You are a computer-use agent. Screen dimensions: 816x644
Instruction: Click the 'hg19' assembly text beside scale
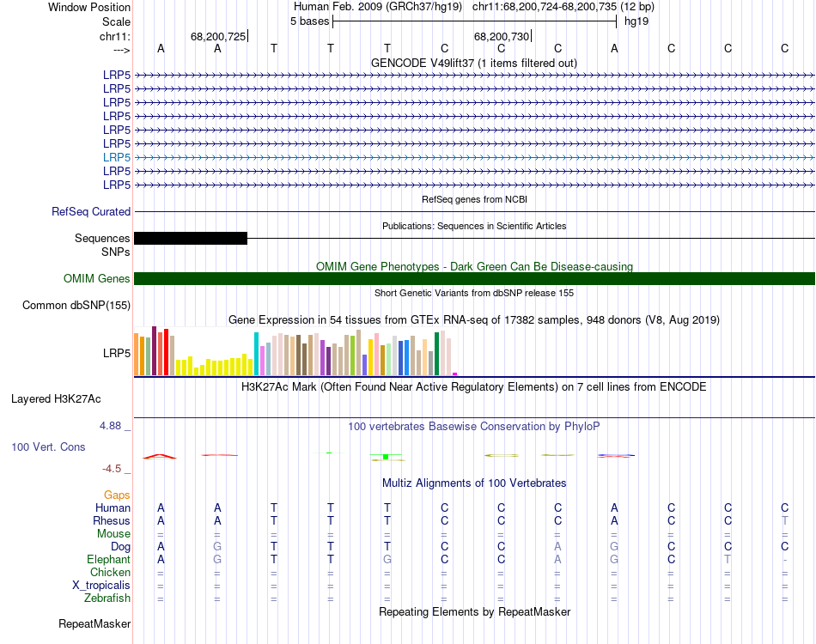pyautogui.click(x=636, y=21)
